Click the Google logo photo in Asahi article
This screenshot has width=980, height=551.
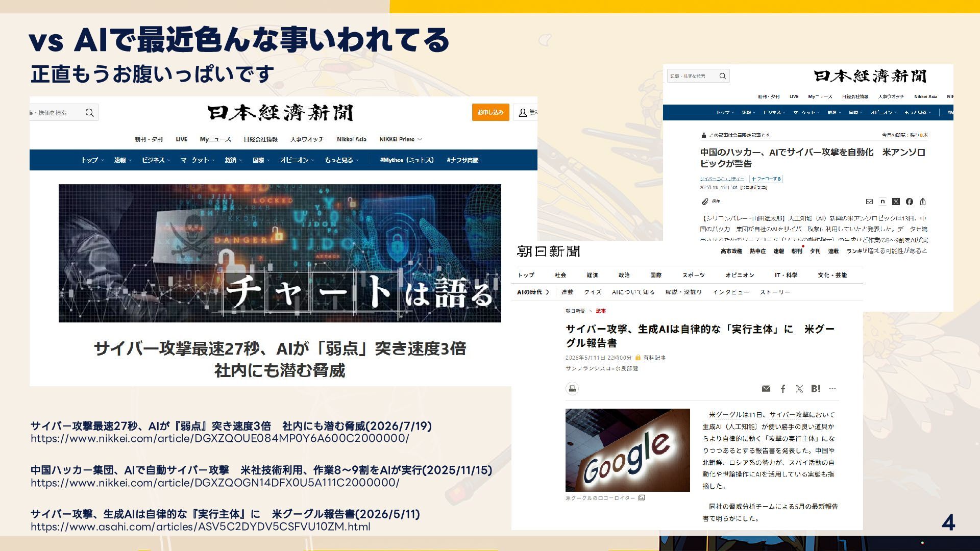[627, 450]
